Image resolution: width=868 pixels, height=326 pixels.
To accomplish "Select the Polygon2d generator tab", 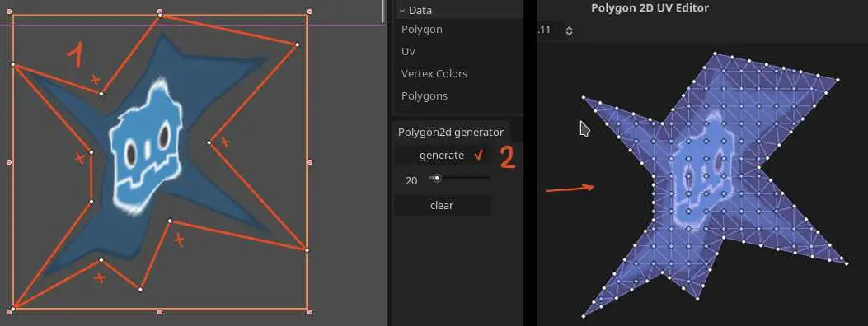I will click(451, 132).
